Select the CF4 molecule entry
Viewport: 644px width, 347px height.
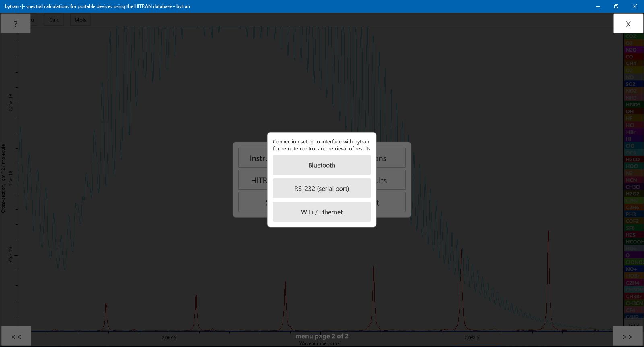634,310
